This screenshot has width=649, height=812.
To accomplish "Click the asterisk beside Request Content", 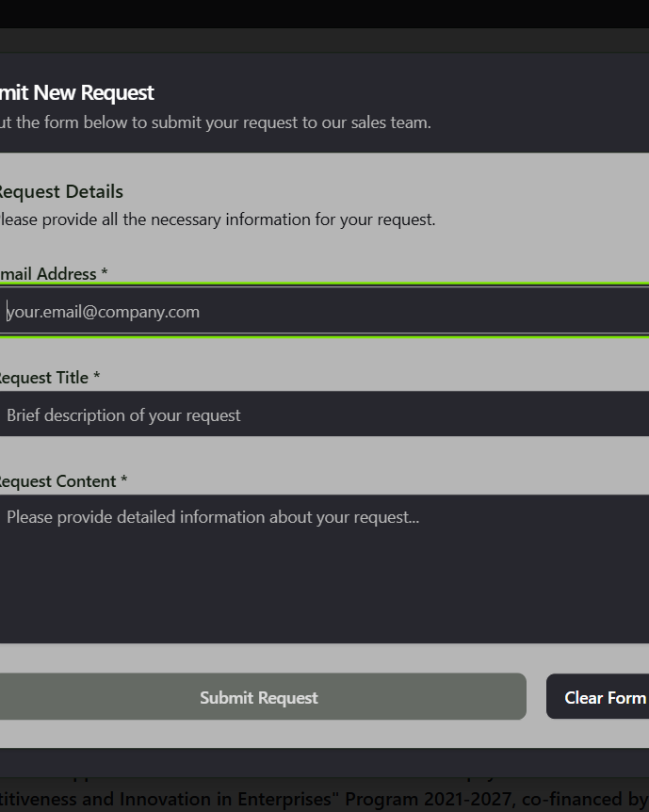I will (123, 481).
